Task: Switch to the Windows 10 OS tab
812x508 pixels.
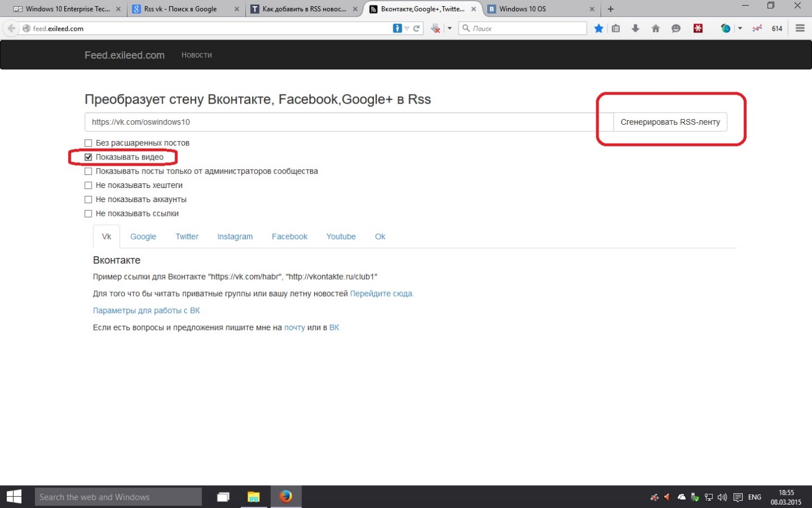Action: [541, 9]
